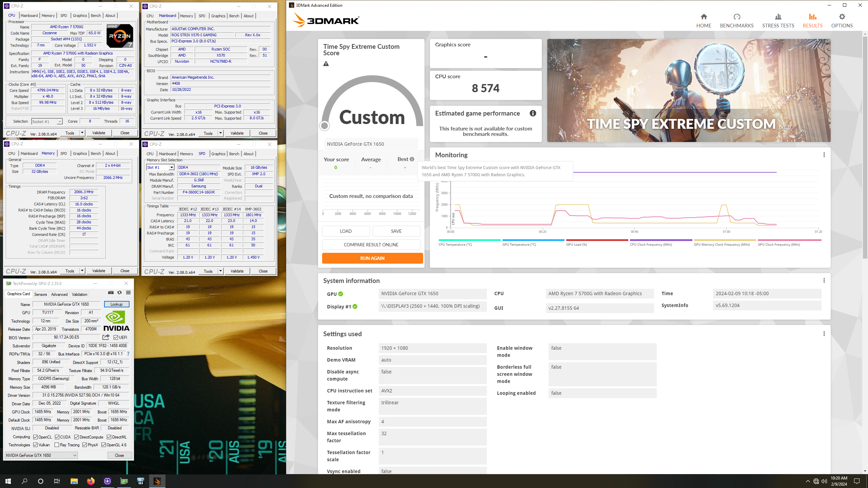Open Sensors tab in GPU-Z
The width and height of the screenshot is (868, 488).
(x=40, y=294)
